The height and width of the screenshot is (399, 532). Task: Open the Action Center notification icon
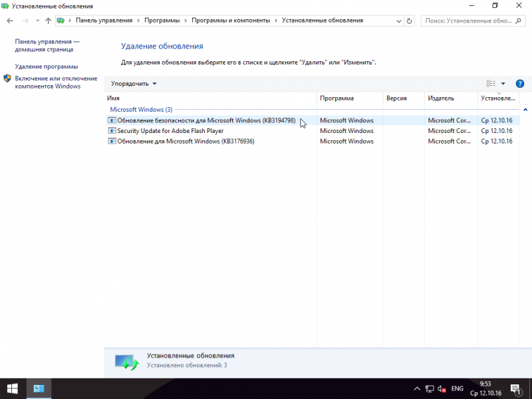(x=515, y=389)
